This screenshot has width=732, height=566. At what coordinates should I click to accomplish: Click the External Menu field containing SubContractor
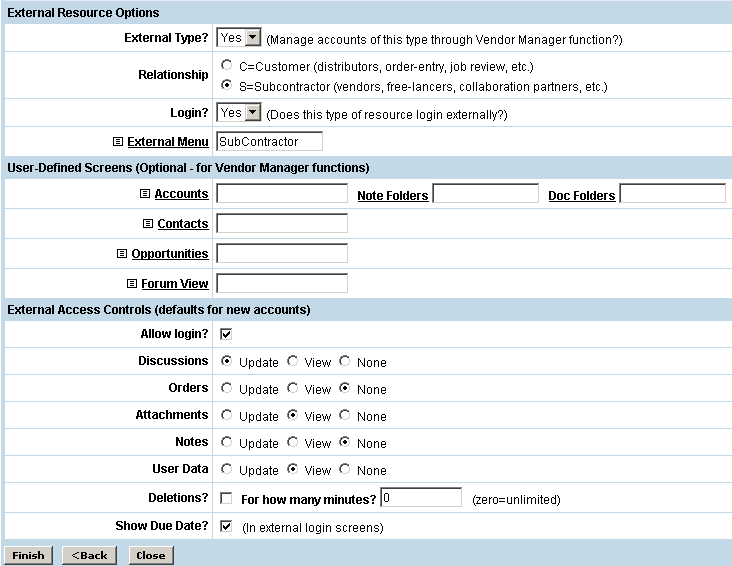tap(269, 142)
